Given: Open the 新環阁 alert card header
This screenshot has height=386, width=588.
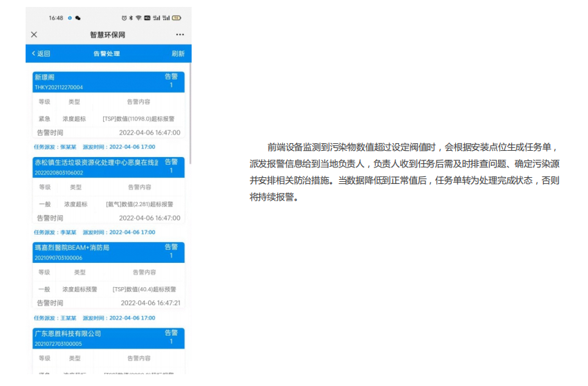Looking at the screenshot, I should 109,82.
